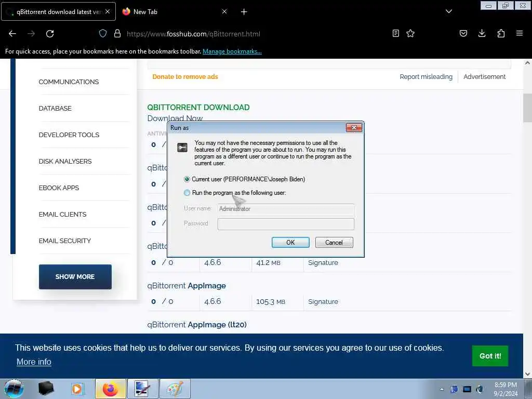The height and width of the screenshot is (399, 532).
Task: Show hidden tray icons arrow
Action: coord(442,389)
